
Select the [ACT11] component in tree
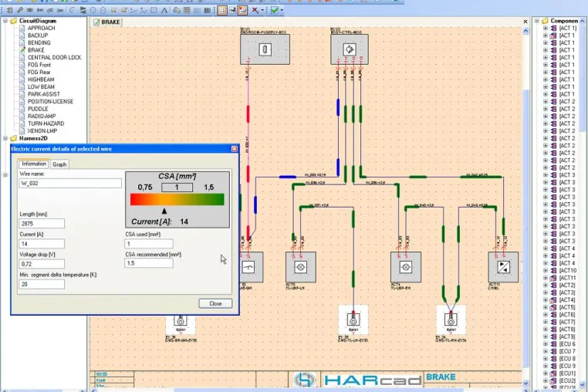pos(567,278)
